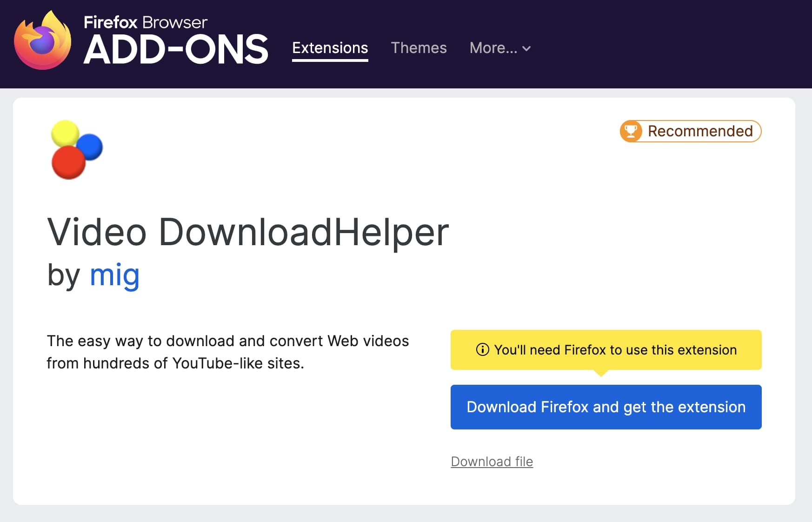Open the Themes tab
This screenshot has width=812, height=522.
pyautogui.click(x=419, y=48)
